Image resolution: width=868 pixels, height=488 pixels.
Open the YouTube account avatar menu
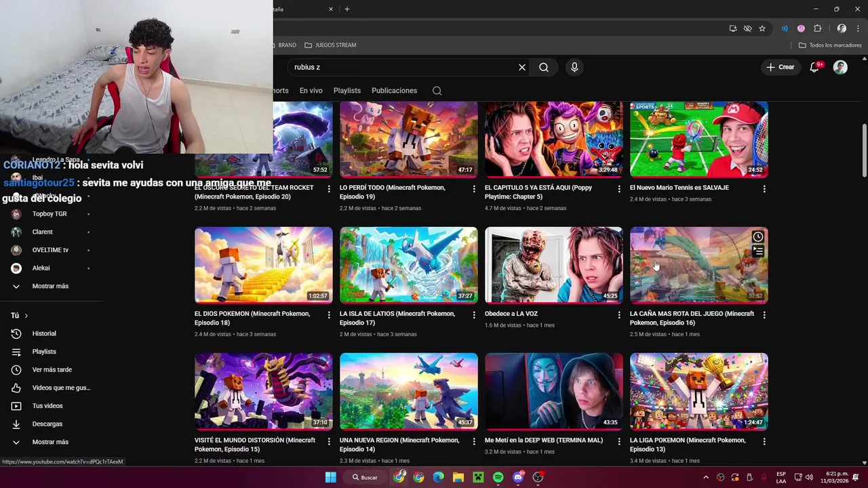point(840,67)
